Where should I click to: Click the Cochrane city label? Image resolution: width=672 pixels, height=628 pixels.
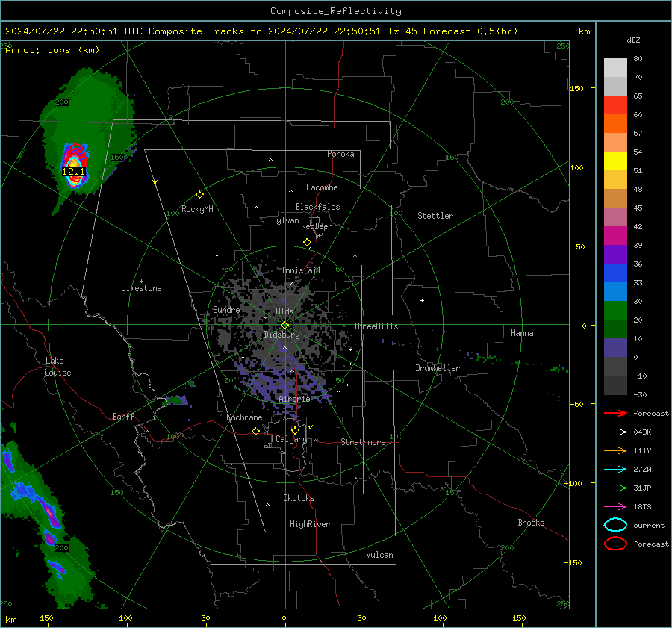coord(244,417)
